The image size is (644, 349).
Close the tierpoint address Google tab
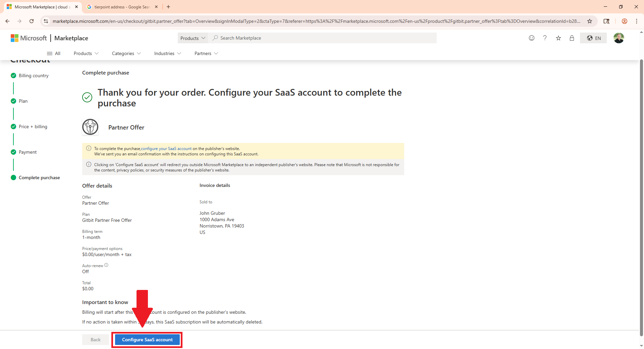click(156, 7)
